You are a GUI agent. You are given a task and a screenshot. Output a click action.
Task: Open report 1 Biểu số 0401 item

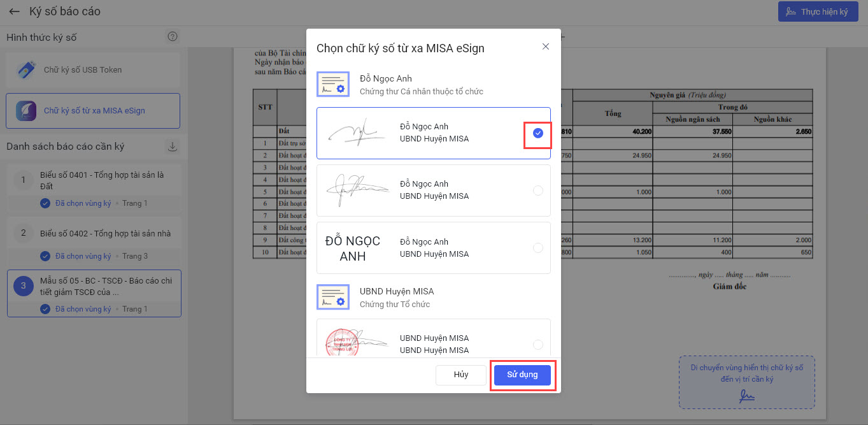[x=94, y=187]
